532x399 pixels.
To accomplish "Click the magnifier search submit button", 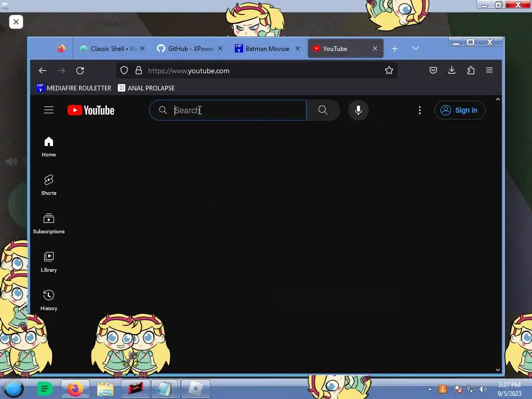I will 323,110.
